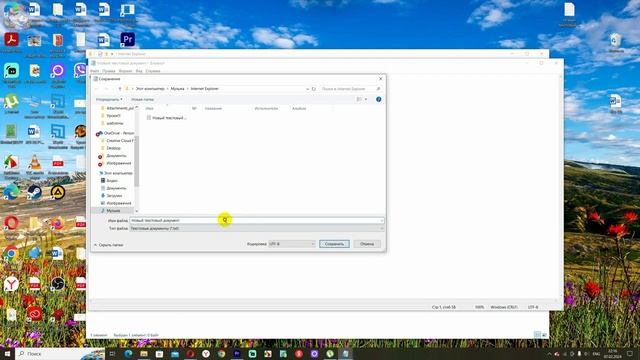The height and width of the screenshot is (360, 640).
Task: Click the Отмена cancel button in dialog
Action: pyautogui.click(x=367, y=244)
